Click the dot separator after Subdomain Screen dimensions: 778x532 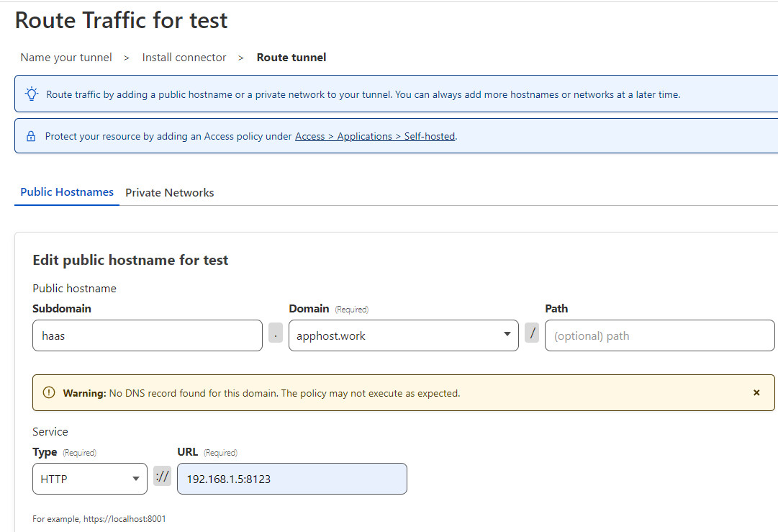point(276,333)
